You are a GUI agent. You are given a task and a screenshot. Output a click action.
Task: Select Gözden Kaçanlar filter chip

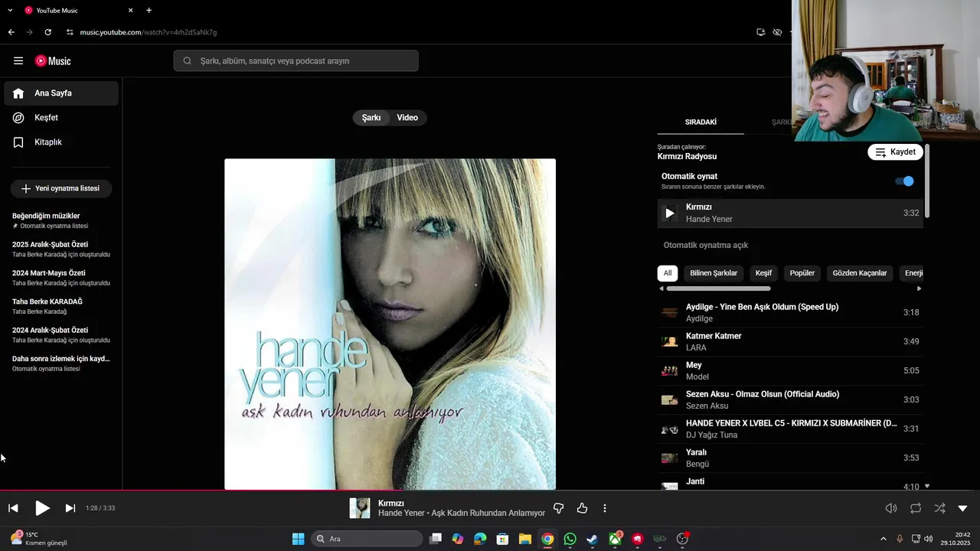(x=860, y=273)
